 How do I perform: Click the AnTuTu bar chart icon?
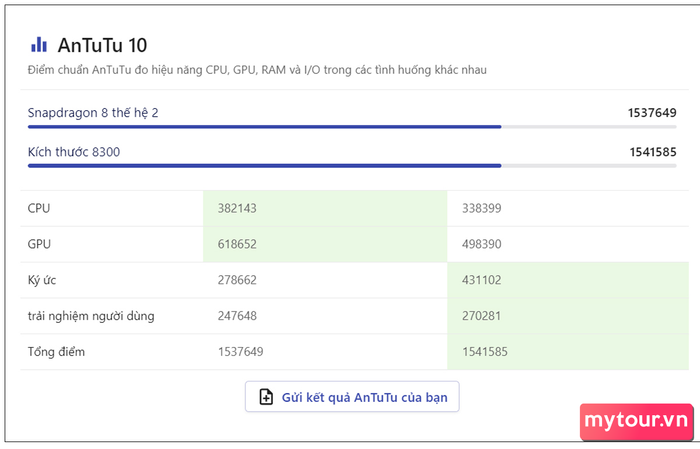39,45
